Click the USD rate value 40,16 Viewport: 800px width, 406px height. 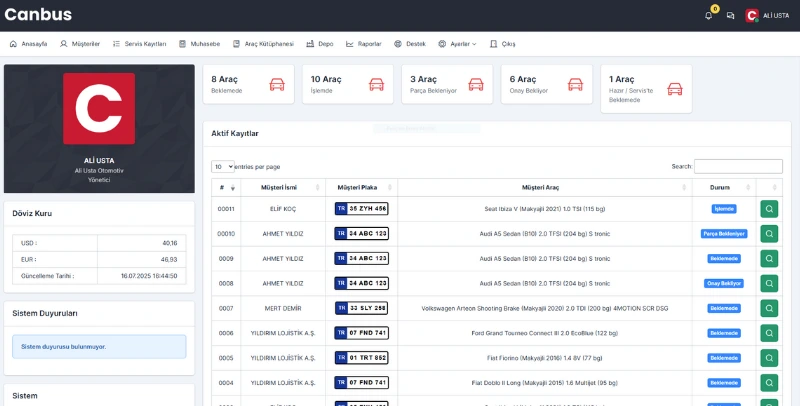coord(170,243)
